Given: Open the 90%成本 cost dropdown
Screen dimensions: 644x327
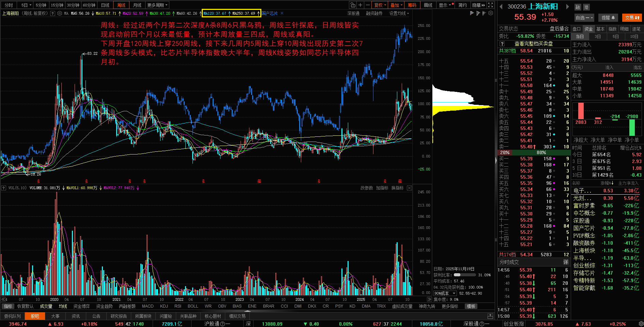Looking at the screenshot, I should pyautogui.click(x=445, y=293).
